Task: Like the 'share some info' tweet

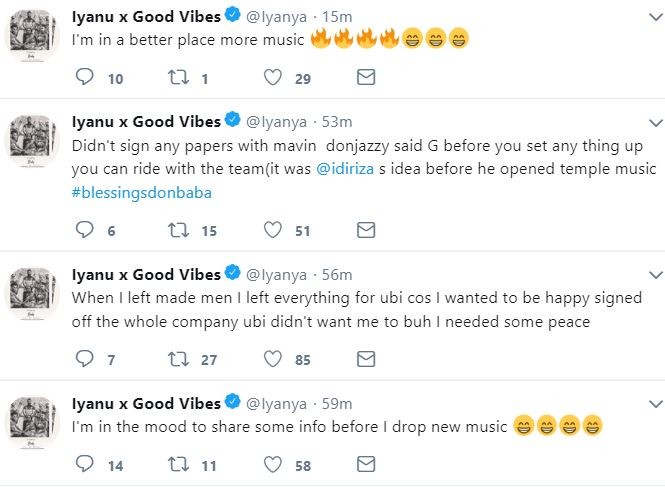Action: click(273, 465)
